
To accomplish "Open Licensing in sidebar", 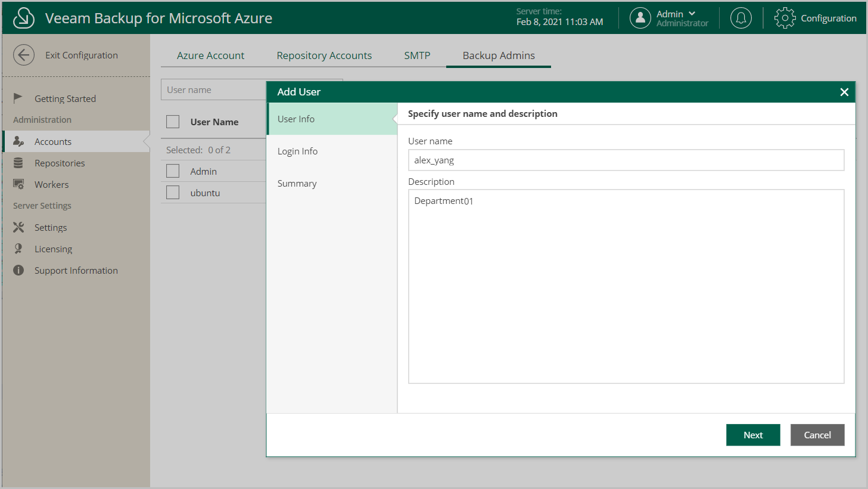I will pos(53,249).
